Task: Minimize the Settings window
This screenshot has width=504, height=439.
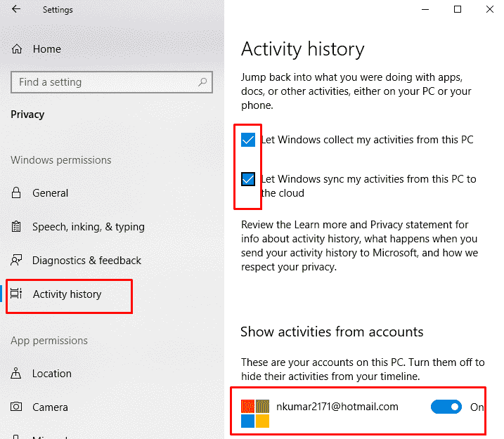Action: 425,9
